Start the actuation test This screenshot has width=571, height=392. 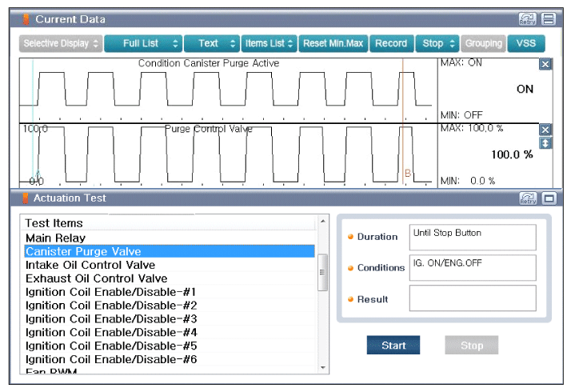(393, 346)
